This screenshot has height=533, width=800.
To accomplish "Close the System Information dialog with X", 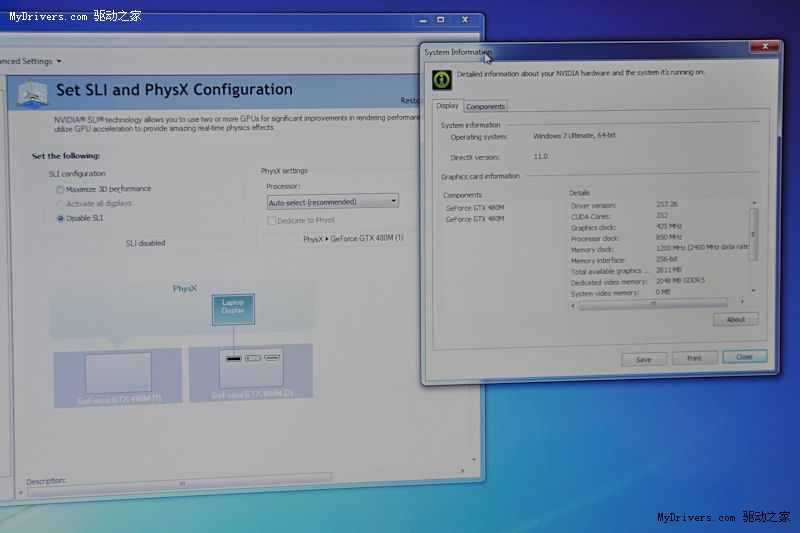I will coord(764,46).
